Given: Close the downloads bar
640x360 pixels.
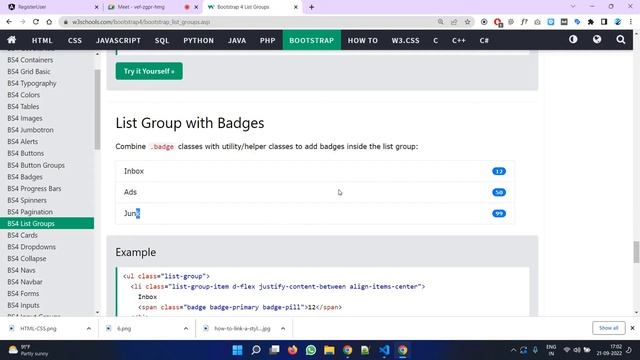Looking at the screenshot, I should (x=632, y=328).
